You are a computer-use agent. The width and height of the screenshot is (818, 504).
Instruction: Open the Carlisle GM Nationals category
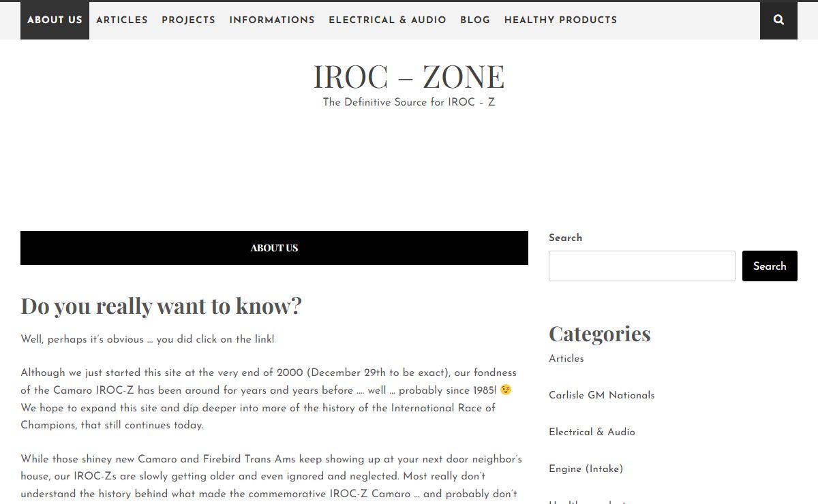[x=602, y=395]
